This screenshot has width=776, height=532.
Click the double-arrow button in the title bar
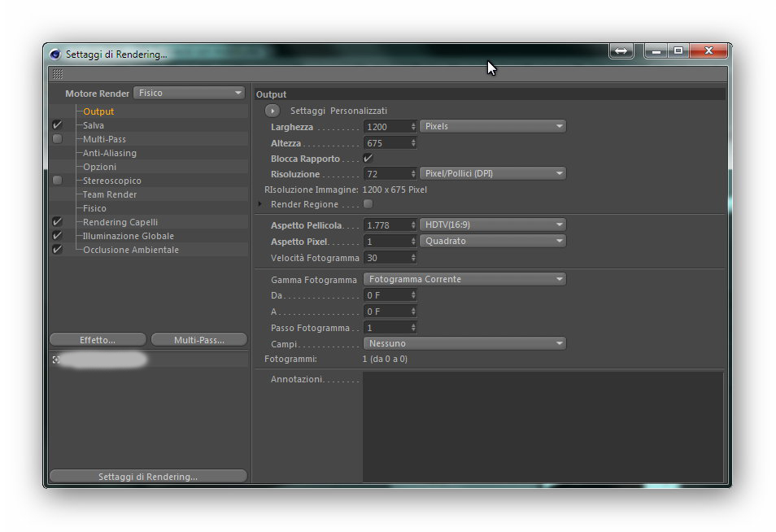click(x=621, y=50)
